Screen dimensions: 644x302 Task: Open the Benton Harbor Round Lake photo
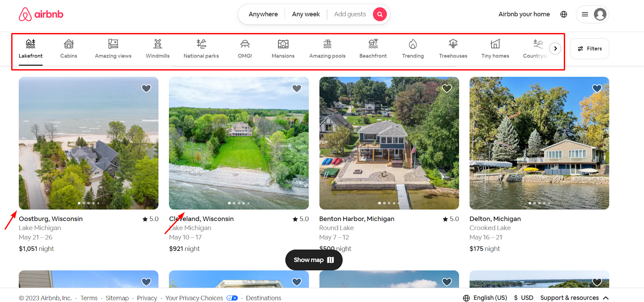tap(389, 143)
